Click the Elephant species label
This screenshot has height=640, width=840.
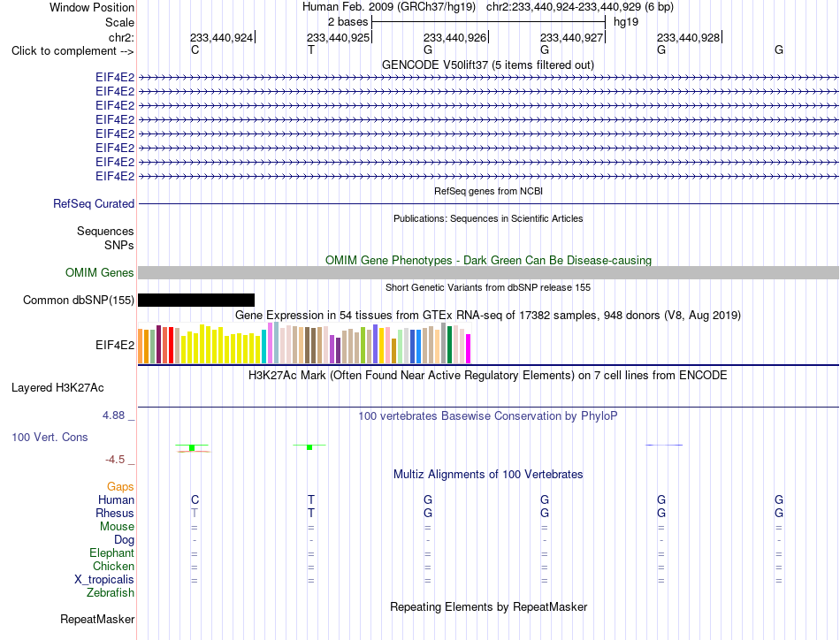point(111,552)
